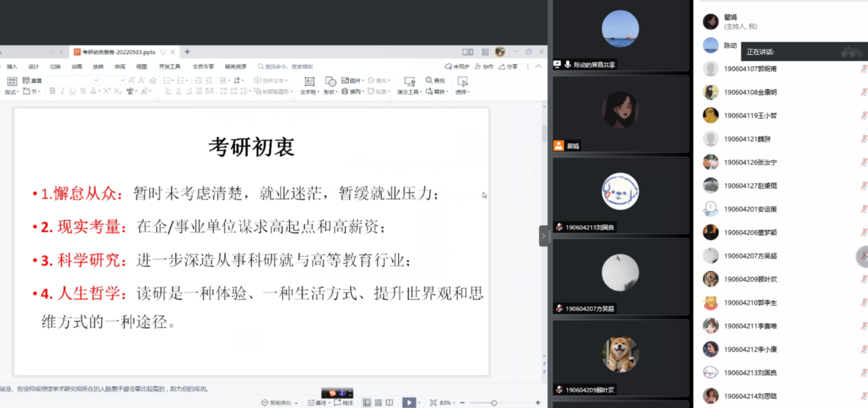Toggle mute icon for 190604214刘思晗
Image resolution: width=868 pixels, height=408 pixels.
(864, 396)
